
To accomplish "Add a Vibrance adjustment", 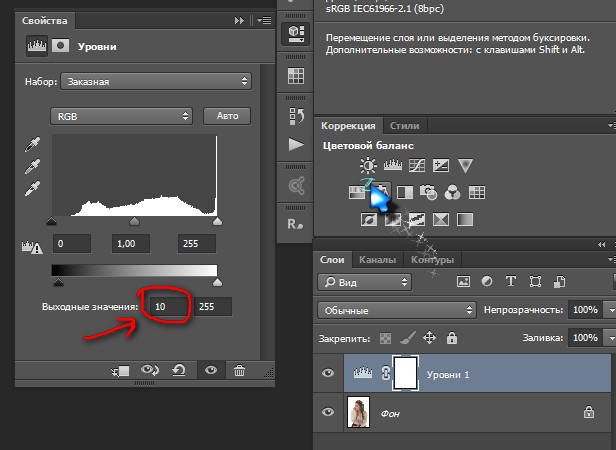I will pyautogui.click(x=465, y=165).
